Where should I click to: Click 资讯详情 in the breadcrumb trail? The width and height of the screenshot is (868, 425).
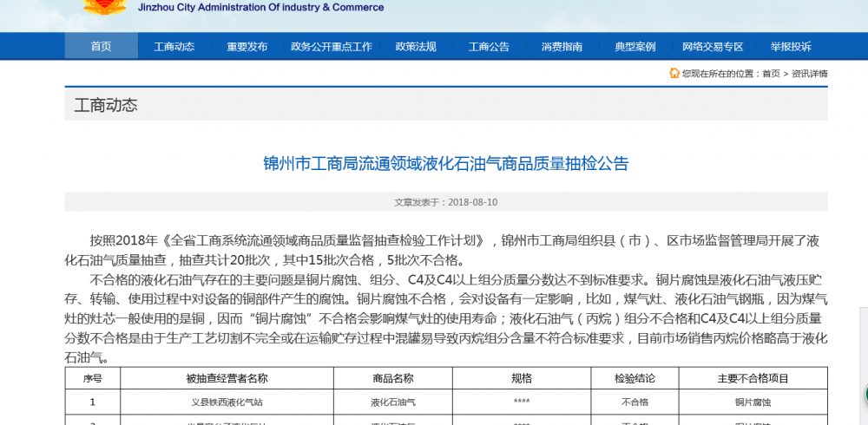click(x=809, y=74)
